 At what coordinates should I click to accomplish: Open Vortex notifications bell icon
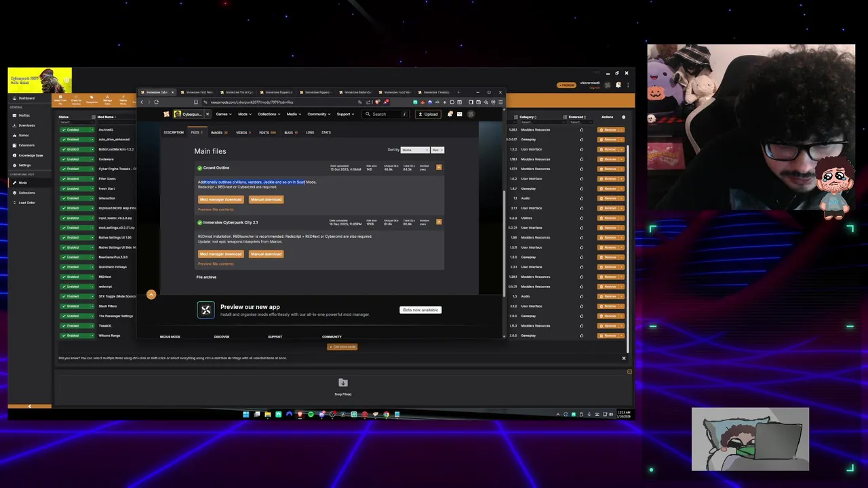click(618, 85)
